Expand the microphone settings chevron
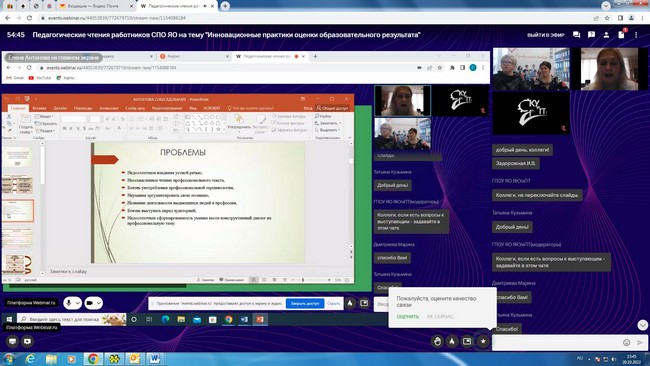The height and width of the screenshot is (366, 650). click(77, 303)
